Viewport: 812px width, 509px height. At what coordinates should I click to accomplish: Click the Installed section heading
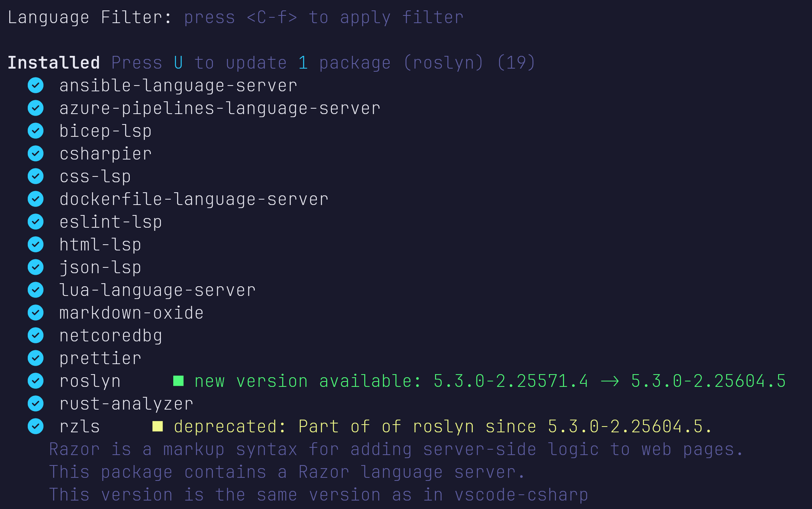coord(54,63)
